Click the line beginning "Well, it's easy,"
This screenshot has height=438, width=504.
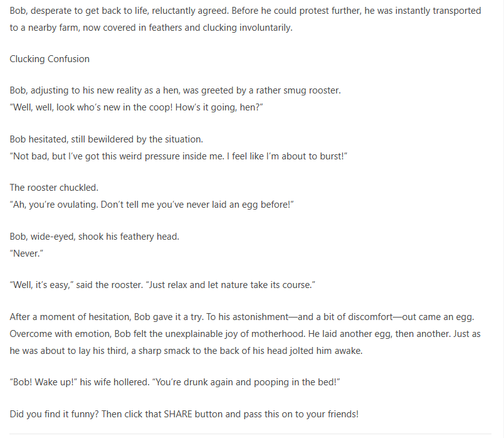[x=162, y=285]
